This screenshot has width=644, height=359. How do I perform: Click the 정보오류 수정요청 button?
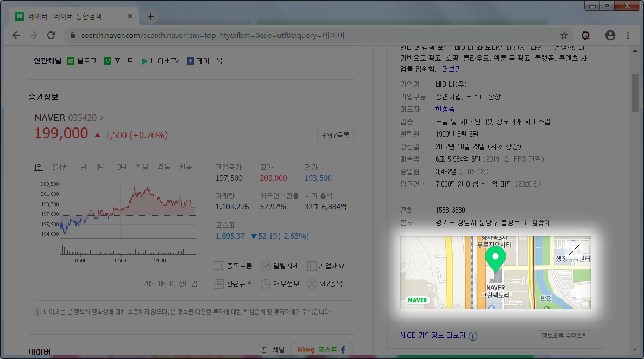tap(564, 336)
